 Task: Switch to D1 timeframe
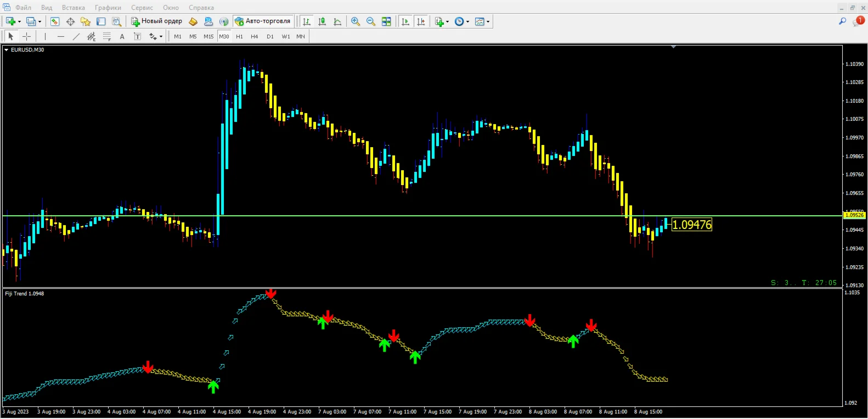270,36
